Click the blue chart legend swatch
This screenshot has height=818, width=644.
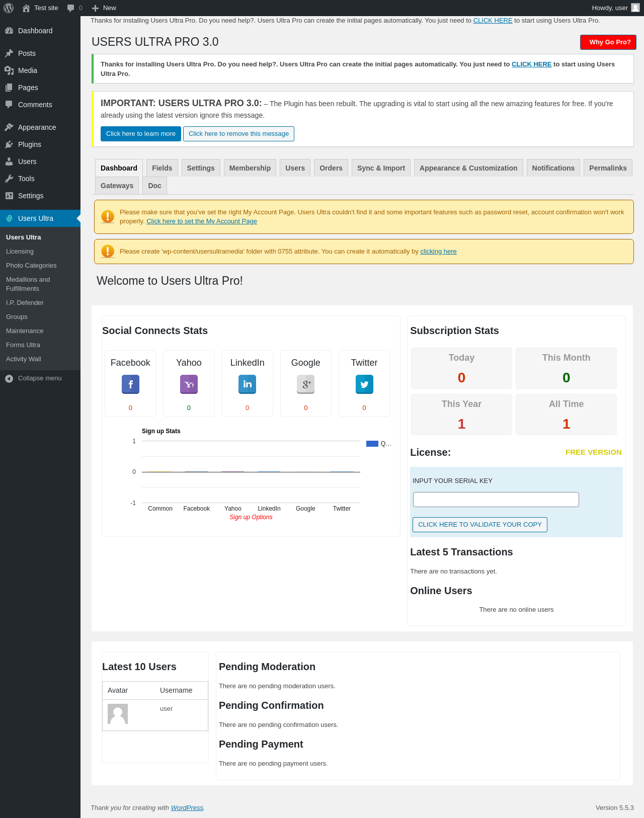coord(372,444)
